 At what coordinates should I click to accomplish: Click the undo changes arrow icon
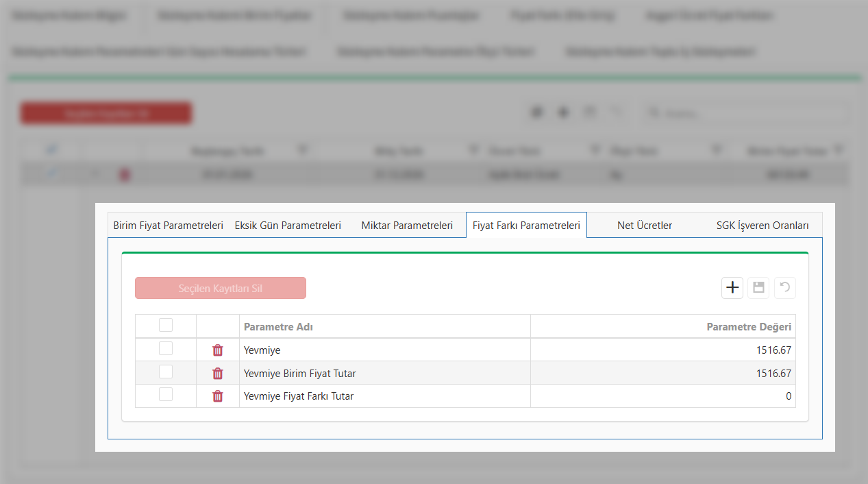(x=784, y=288)
